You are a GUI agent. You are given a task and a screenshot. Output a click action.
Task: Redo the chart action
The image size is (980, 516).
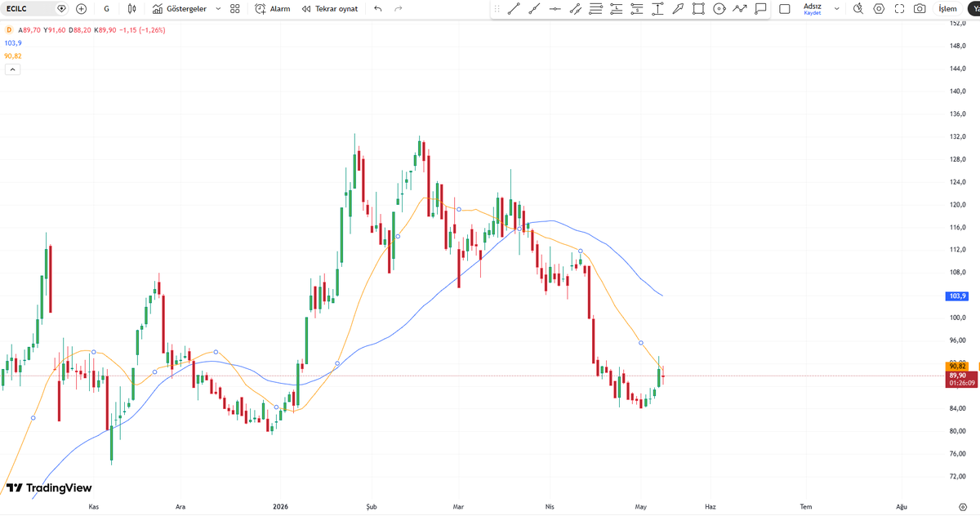coord(398,9)
